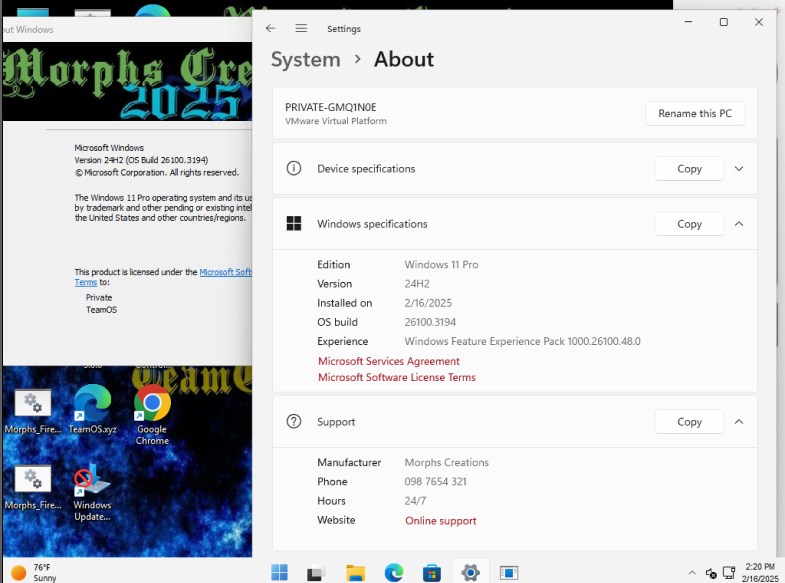The width and height of the screenshot is (785, 583).
Task: Open Microsoft Edge in the taskbar
Action: (x=394, y=572)
